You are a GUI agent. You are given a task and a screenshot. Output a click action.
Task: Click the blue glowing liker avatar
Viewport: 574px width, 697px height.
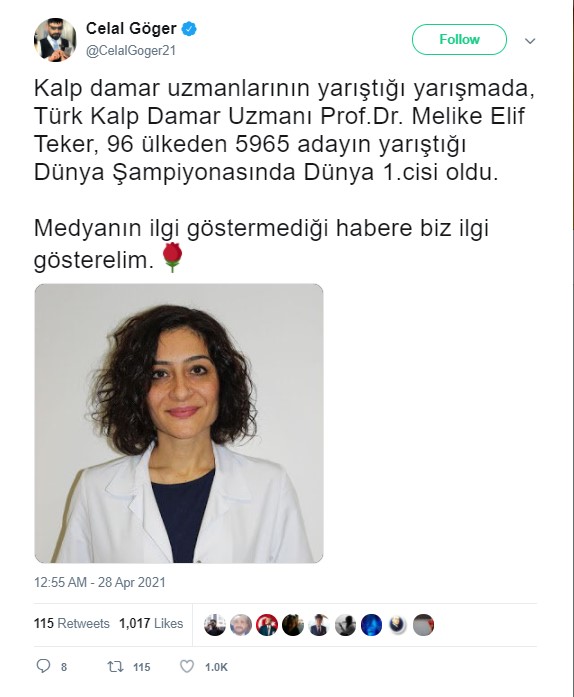(x=371, y=625)
